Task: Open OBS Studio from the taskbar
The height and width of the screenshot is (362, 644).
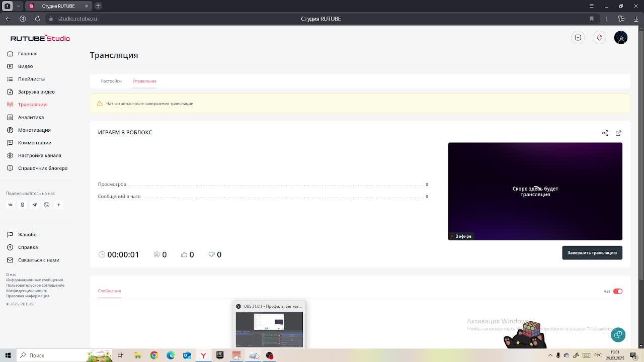Action: (270, 355)
